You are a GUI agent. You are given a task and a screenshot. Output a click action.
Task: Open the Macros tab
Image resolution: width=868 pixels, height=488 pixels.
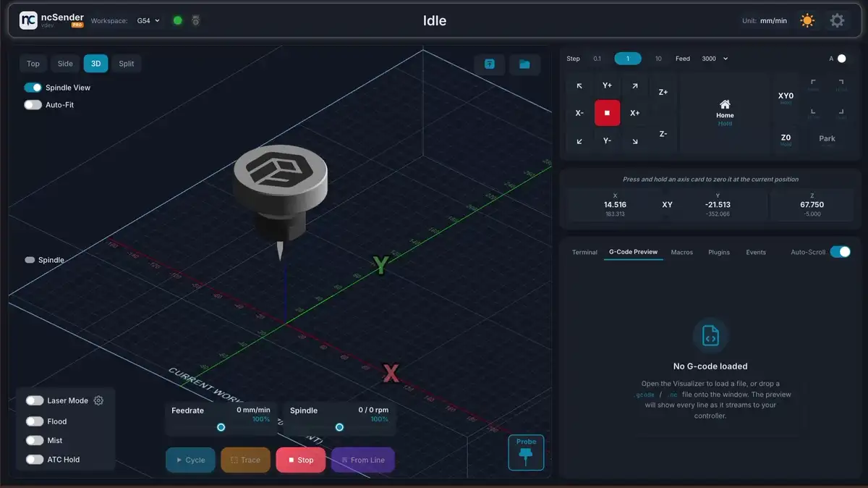coord(682,252)
